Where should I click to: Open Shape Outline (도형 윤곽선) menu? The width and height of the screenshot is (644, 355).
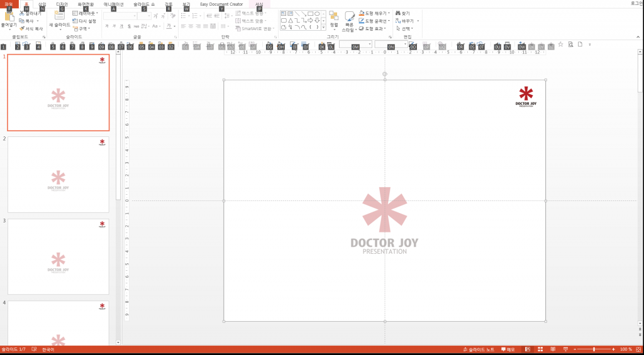click(375, 21)
